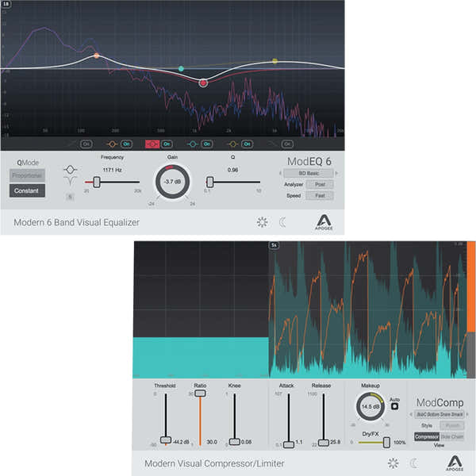Switch ModComp to dark theme moon icon
The image size is (476, 476).
[x=413, y=463]
